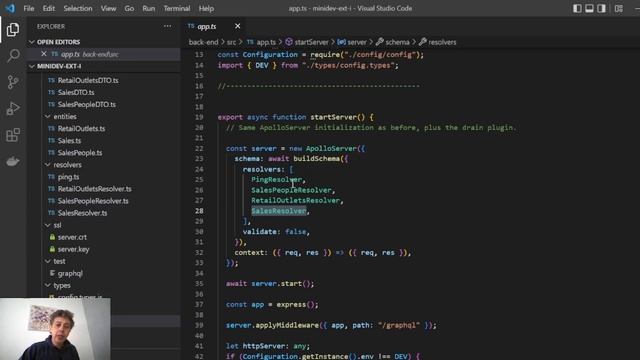Image resolution: width=640 pixels, height=360 pixels.
Task: Collapse the test folder
Action: (59, 261)
